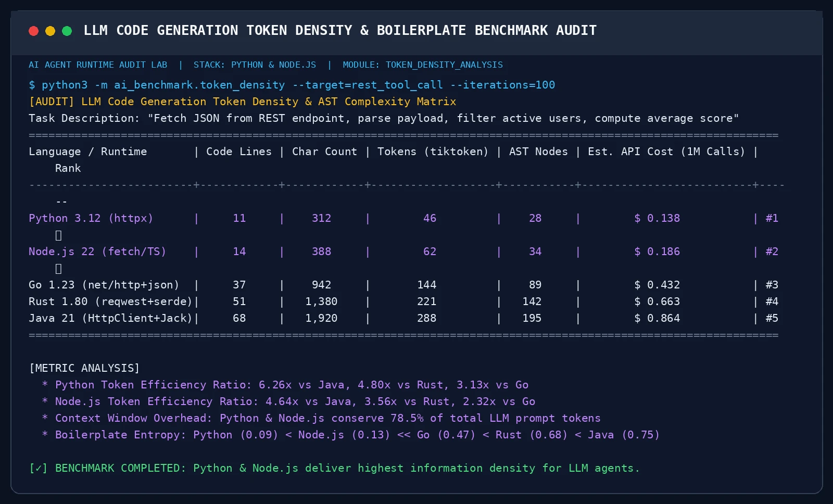Click Java's token count '288'

(x=427, y=318)
